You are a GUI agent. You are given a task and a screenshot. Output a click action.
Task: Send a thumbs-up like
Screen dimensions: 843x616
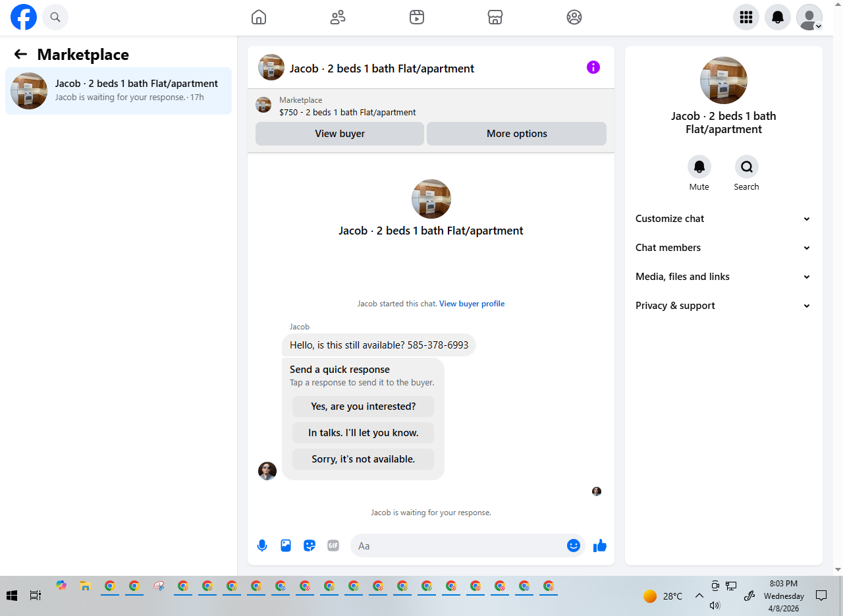click(600, 546)
